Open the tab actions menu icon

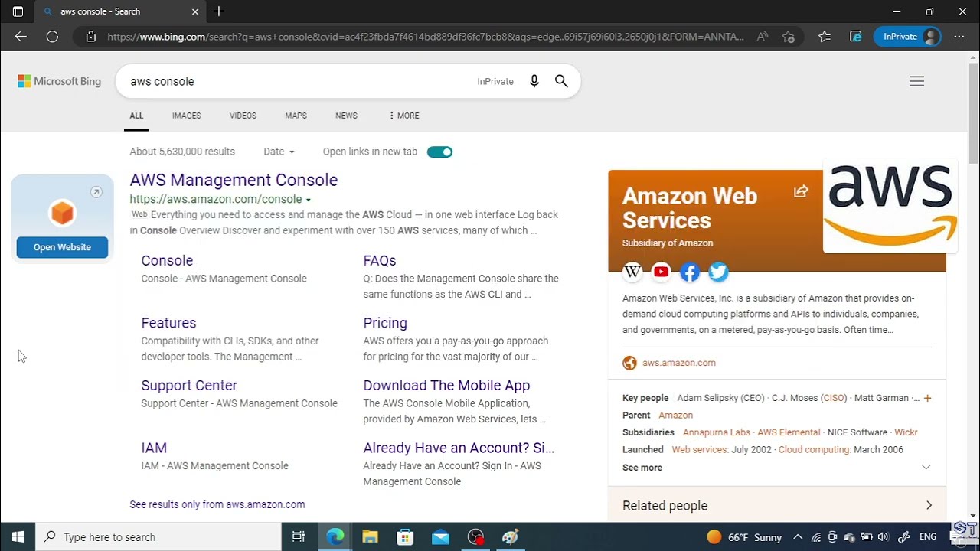click(x=18, y=11)
